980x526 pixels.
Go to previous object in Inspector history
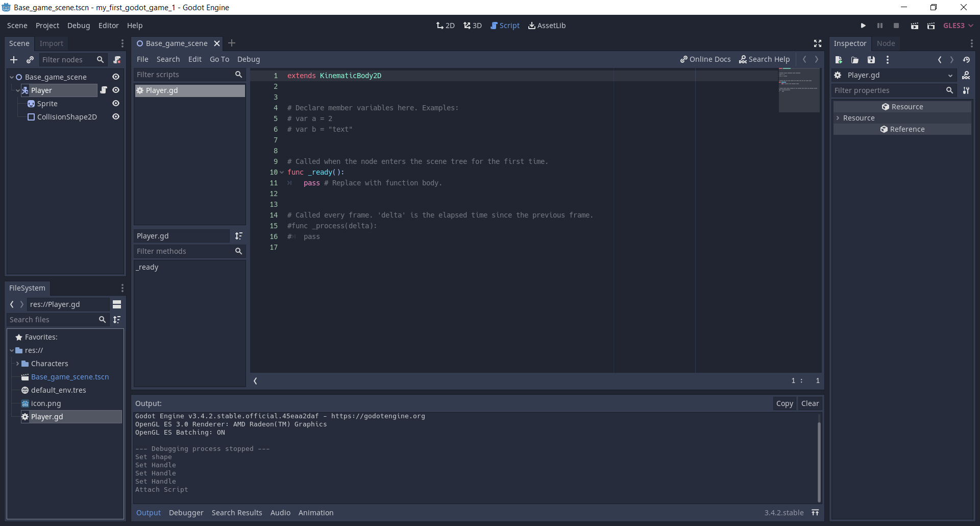(x=940, y=60)
